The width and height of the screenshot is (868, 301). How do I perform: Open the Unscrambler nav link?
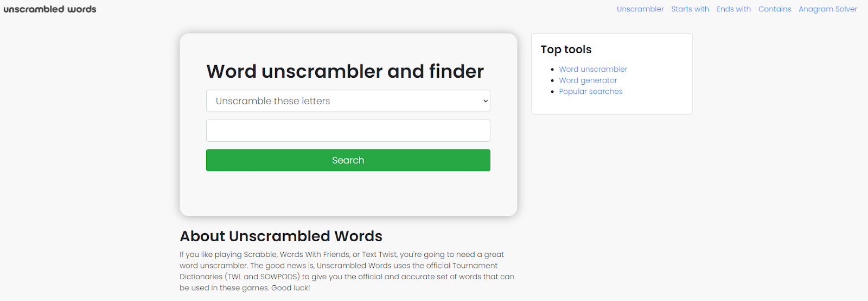(640, 9)
